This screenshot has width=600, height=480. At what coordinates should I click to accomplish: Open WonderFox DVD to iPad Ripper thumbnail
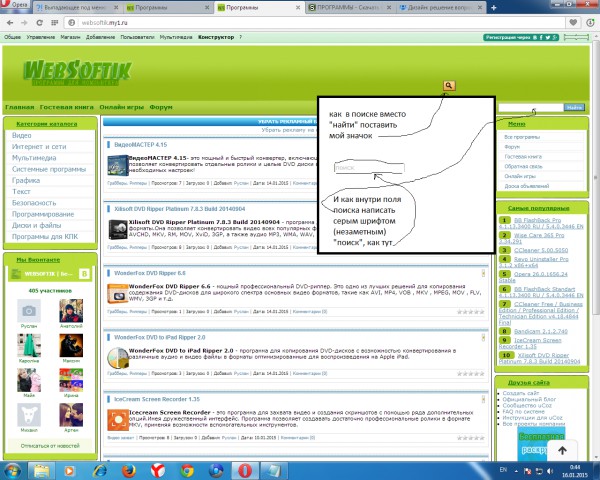pyautogui.click(x=117, y=358)
